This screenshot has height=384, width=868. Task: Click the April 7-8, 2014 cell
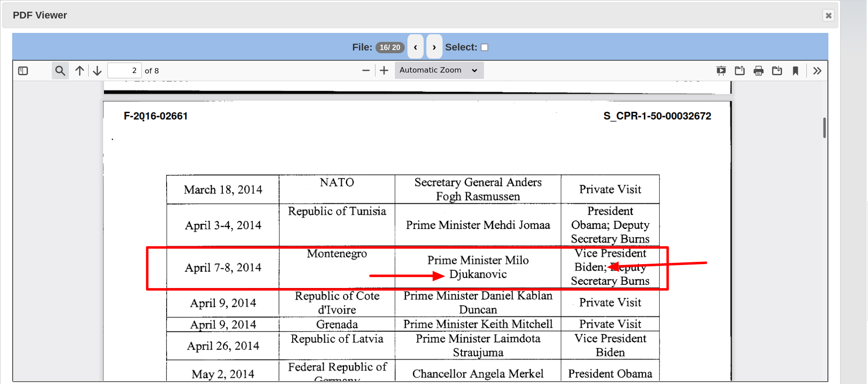point(223,268)
